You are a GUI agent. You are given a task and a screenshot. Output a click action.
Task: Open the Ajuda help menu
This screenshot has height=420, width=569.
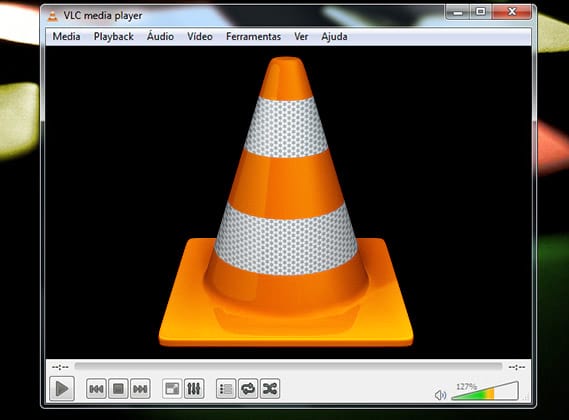pos(334,36)
